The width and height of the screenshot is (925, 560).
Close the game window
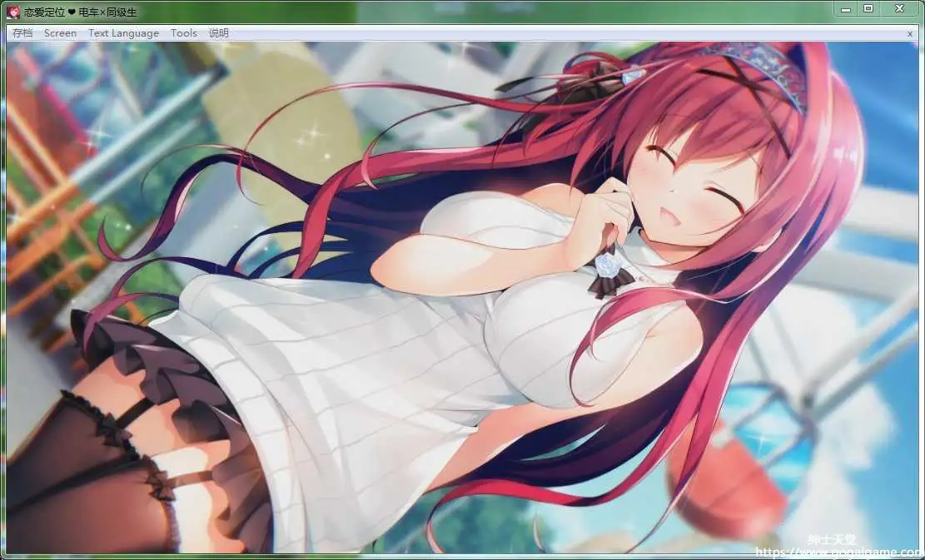click(x=899, y=8)
